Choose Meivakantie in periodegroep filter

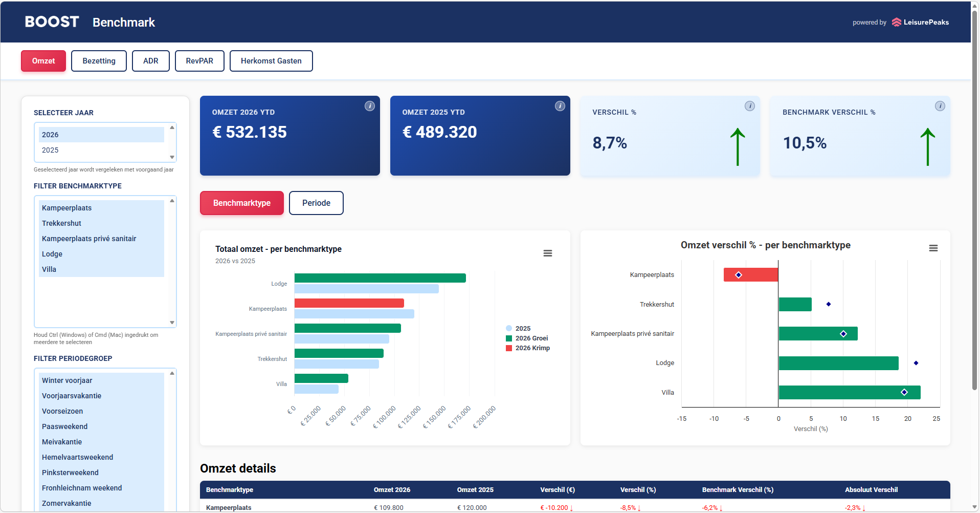coord(62,442)
